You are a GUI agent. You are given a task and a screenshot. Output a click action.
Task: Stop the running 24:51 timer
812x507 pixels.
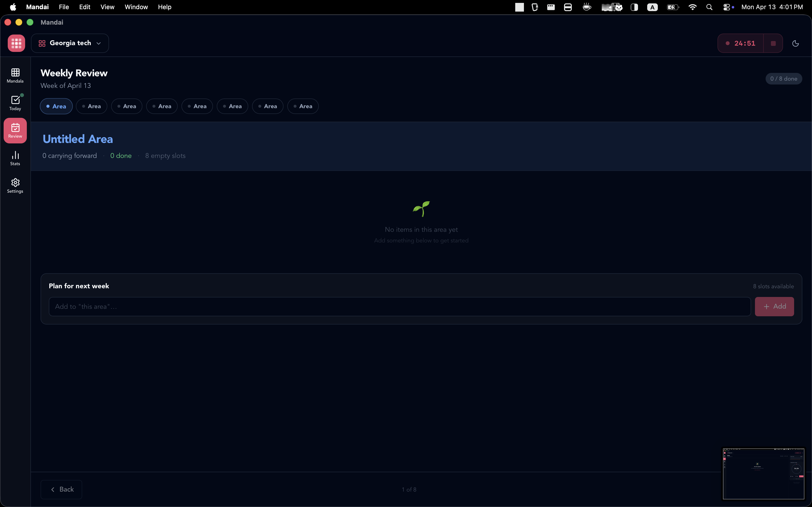point(773,43)
